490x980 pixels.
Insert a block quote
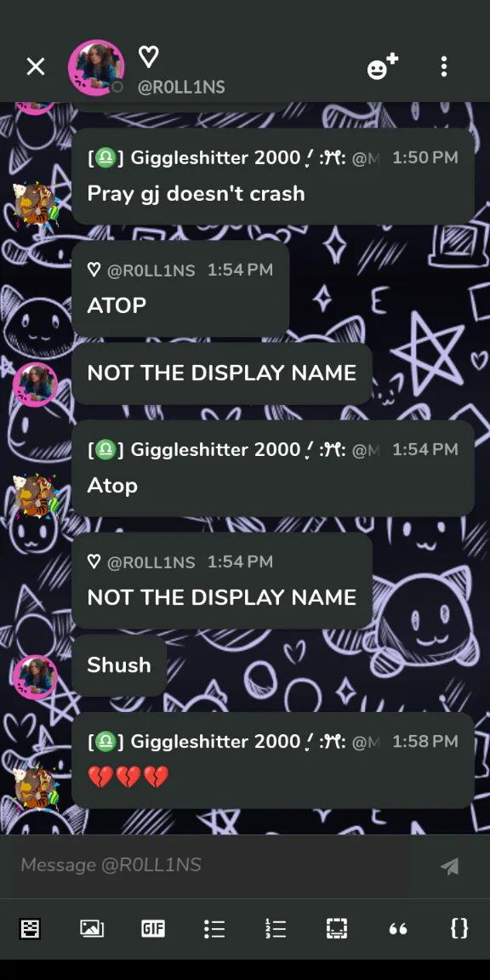point(398,929)
